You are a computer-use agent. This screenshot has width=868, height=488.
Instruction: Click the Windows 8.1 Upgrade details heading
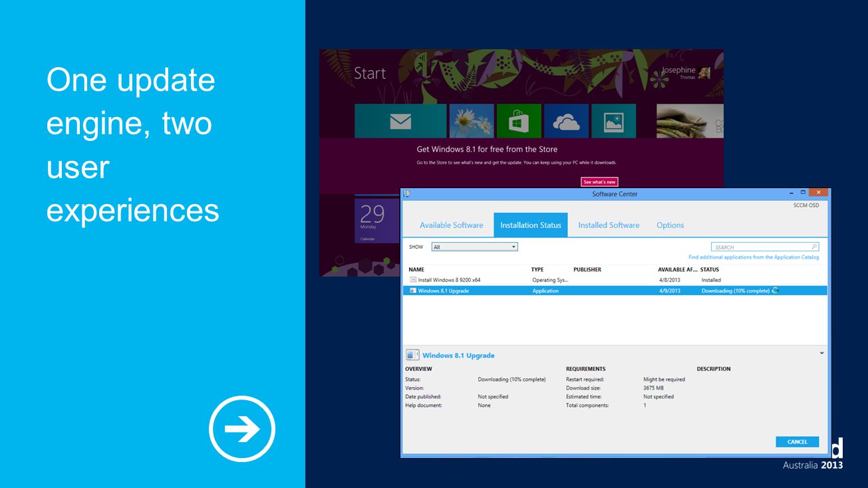pyautogui.click(x=458, y=355)
